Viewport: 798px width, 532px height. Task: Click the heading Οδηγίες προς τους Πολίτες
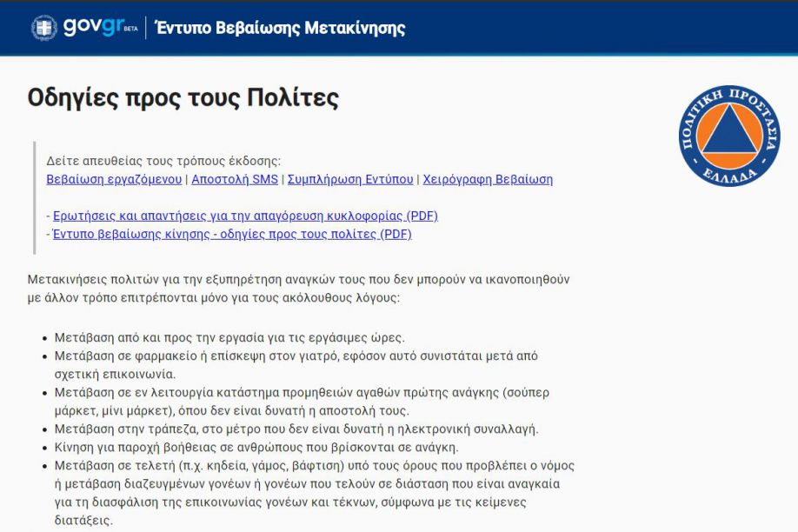pyautogui.click(x=183, y=97)
